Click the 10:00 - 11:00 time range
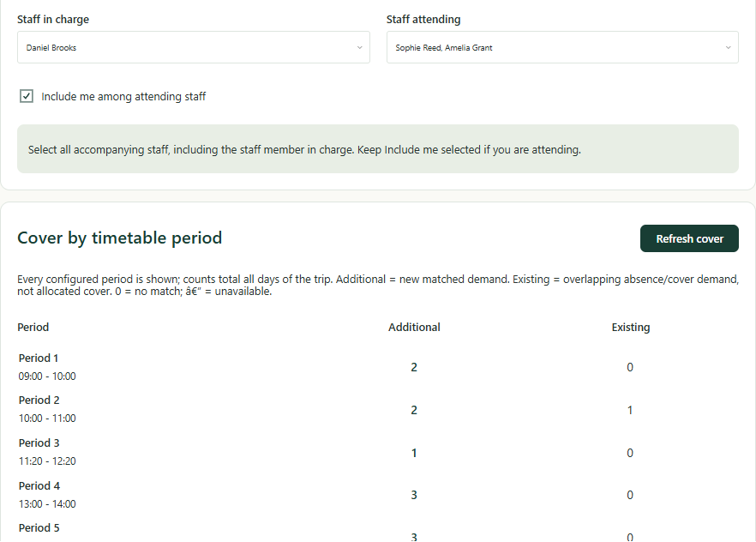This screenshot has height=542, width=756. click(47, 418)
